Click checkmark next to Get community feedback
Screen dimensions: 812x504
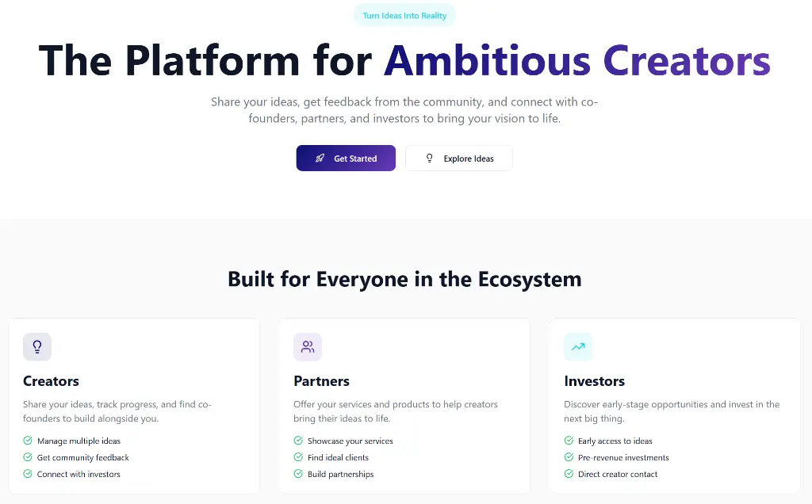pos(28,457)
